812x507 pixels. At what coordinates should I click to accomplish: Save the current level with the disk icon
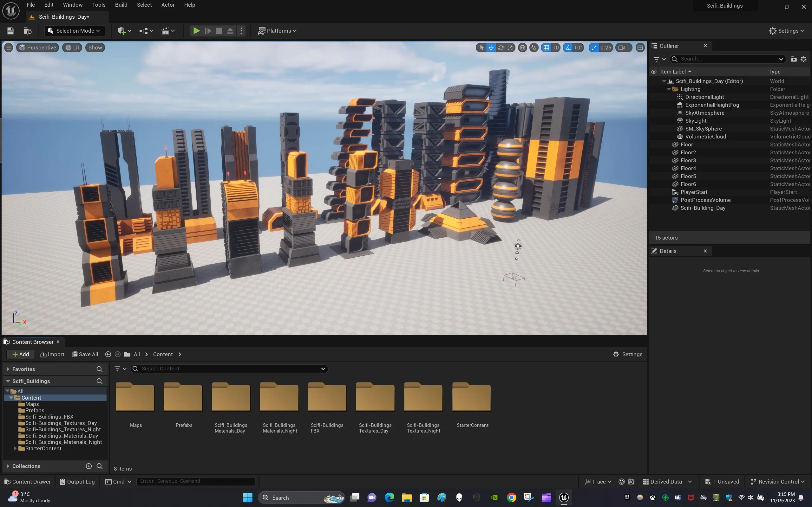click(10, 31)
